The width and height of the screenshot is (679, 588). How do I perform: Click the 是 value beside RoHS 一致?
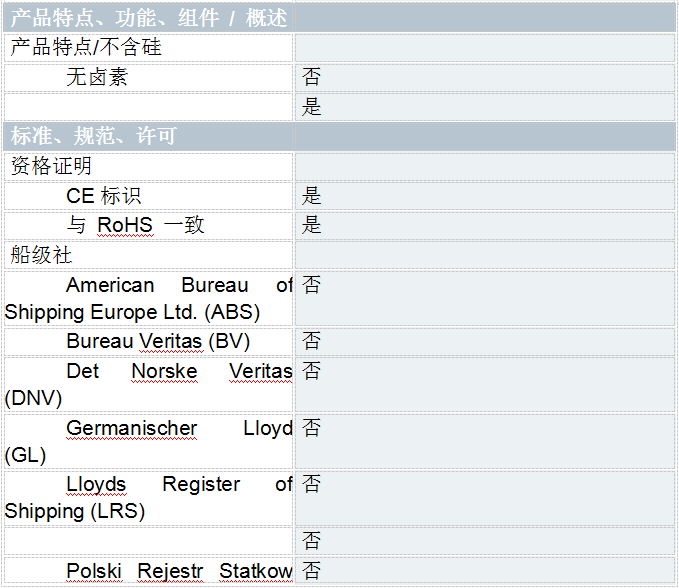click(x=311, y=225)
